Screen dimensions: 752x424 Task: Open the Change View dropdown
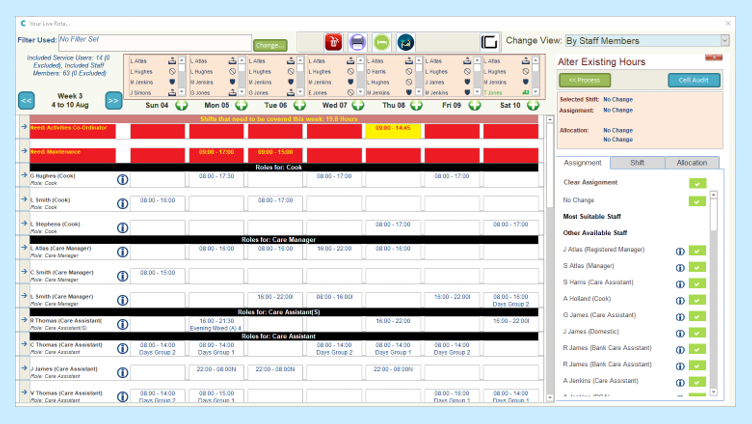point(725,41)
